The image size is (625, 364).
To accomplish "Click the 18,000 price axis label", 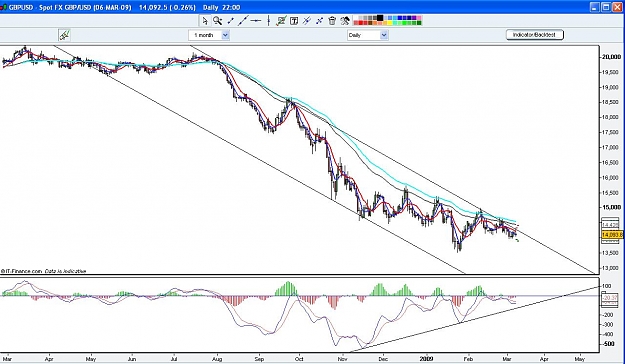I will [611, 117].
